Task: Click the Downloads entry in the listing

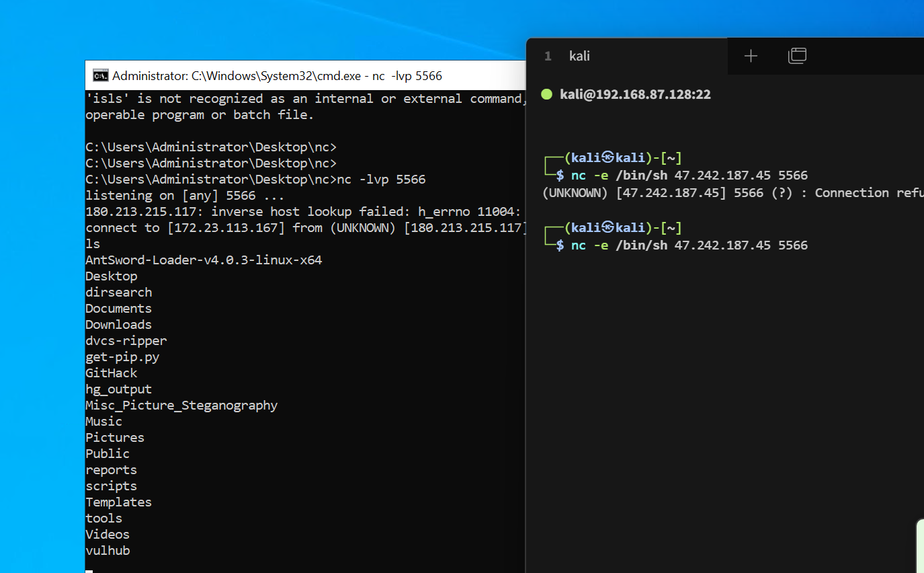Action: pyautogui.click(x=119, y=325)
